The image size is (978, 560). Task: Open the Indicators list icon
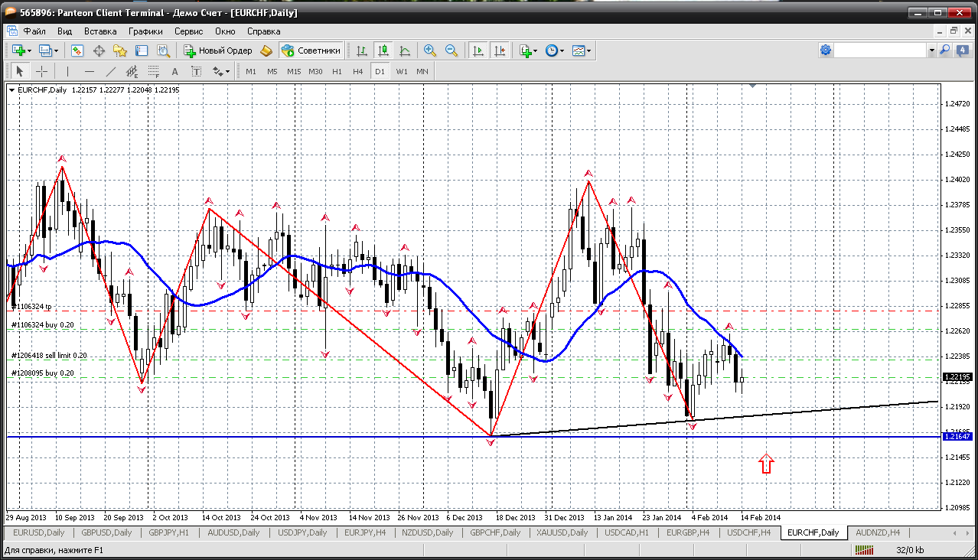pos(525,50)
